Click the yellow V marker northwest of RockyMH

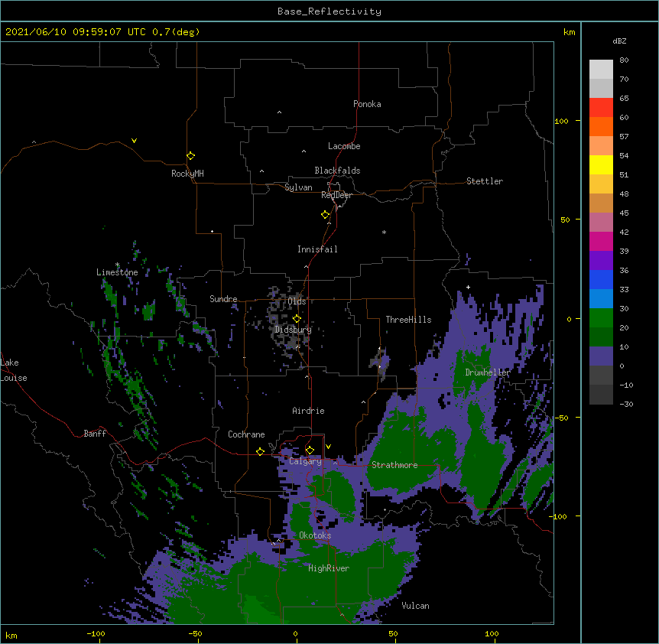click(134, 141)
